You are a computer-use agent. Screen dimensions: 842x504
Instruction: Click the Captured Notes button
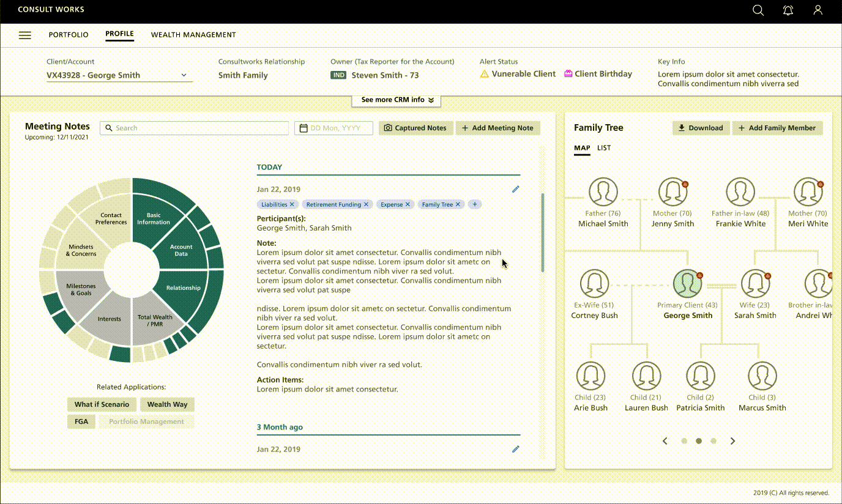tap(416, 128)
